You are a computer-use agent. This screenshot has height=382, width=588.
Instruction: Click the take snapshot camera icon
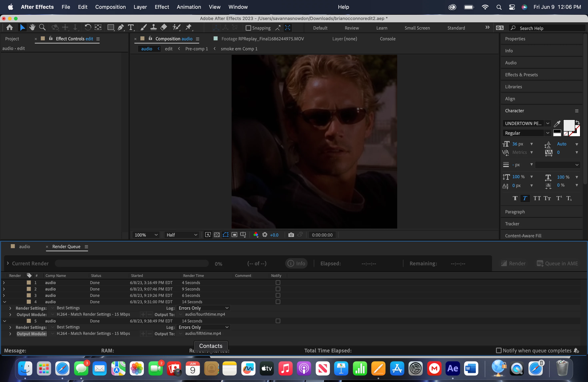pos(291,235)
